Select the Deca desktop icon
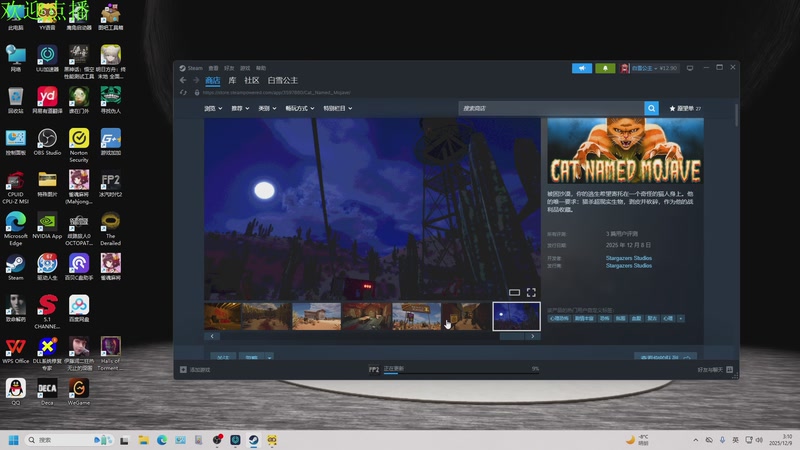Screen dimensions: 800x450 click(x=47, y=392)
